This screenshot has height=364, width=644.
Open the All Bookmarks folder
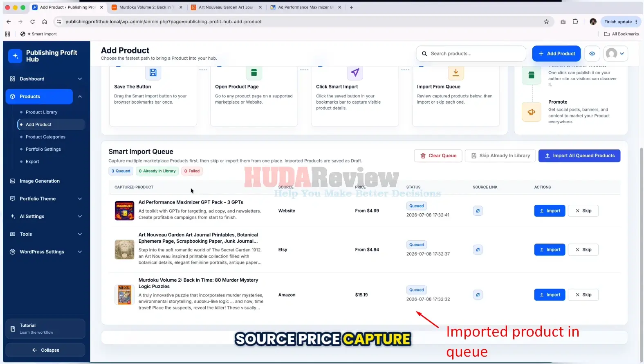[x=621, y=34]
